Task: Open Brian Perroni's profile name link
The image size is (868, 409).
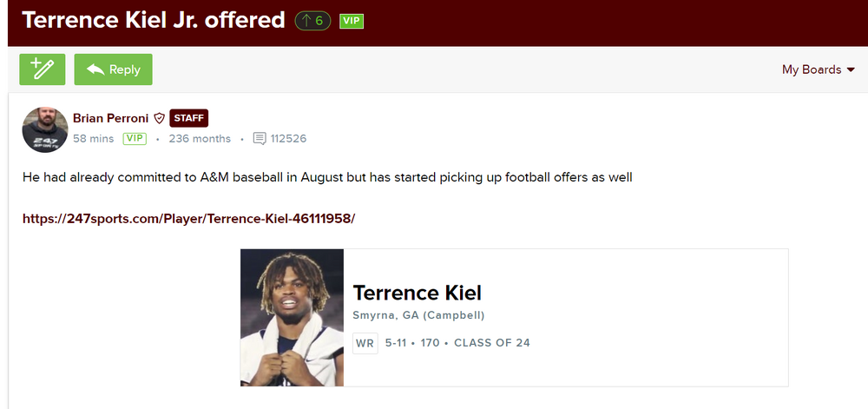Action: point(110,118)
